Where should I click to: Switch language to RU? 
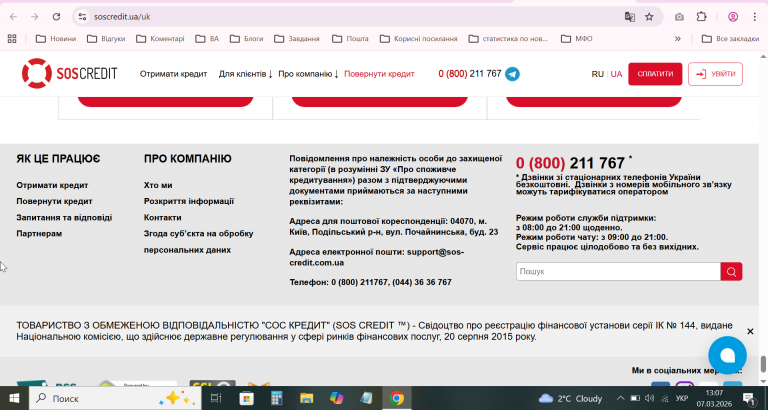point(598,74)
